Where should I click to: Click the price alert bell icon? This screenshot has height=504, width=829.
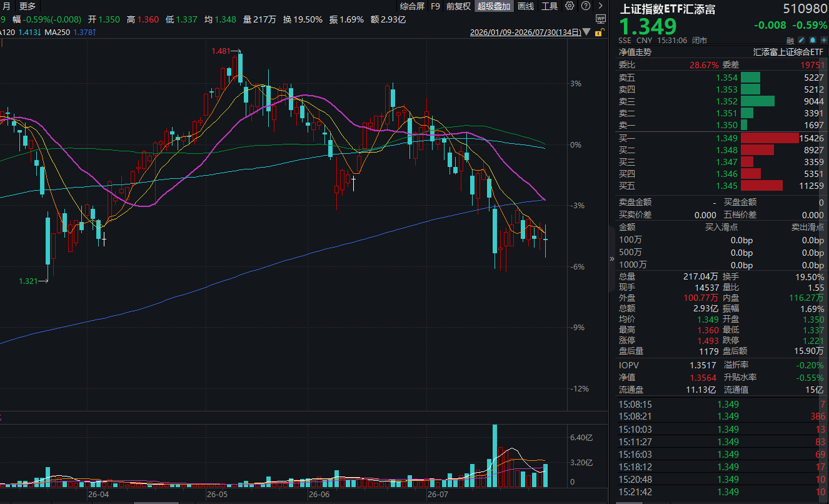(x=813, y=40)
